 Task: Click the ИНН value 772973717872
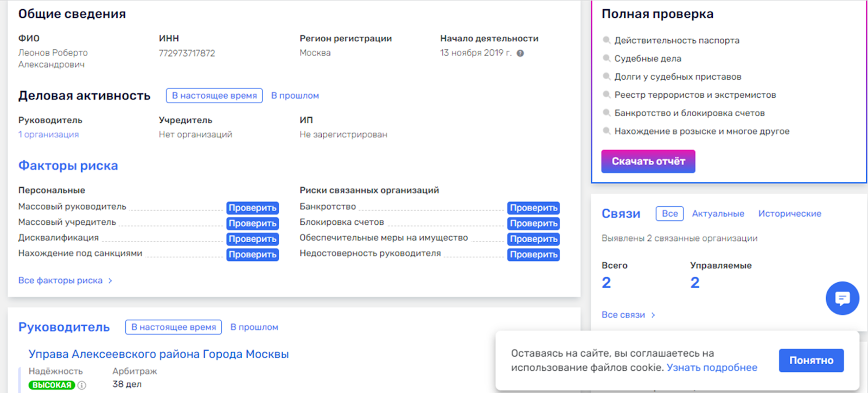(x=187, y=53)
